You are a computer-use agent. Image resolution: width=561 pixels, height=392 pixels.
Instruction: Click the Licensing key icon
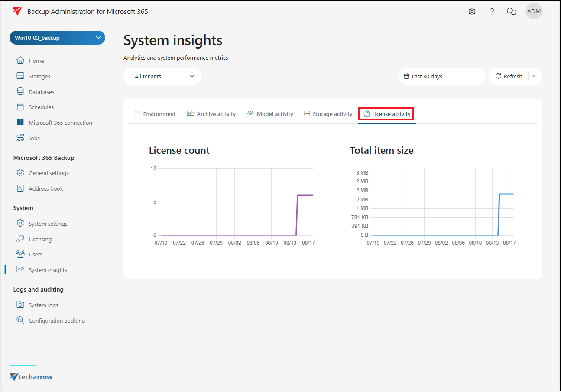pos(20,239)
